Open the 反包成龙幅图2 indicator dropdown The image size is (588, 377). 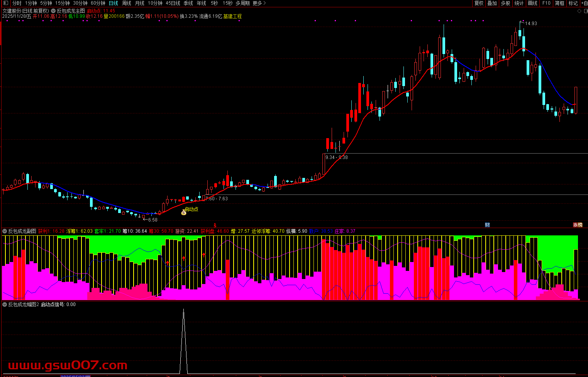tap(5, 304)
